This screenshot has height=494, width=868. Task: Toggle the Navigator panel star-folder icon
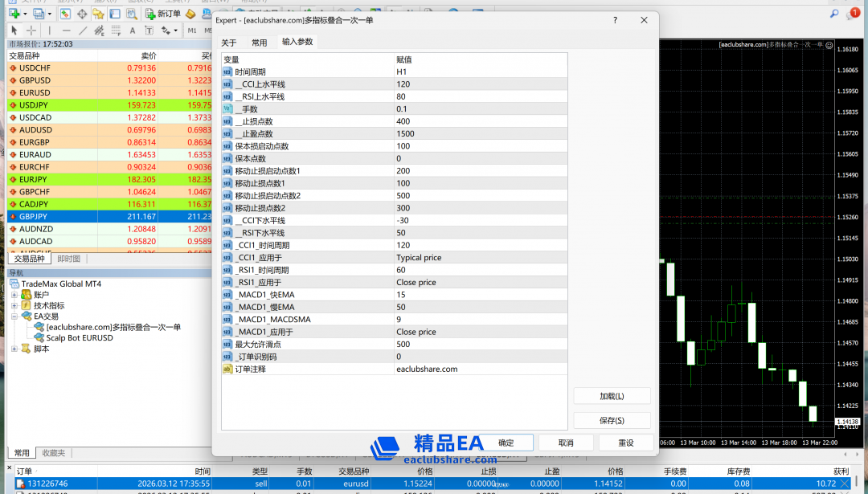[98, 14]
